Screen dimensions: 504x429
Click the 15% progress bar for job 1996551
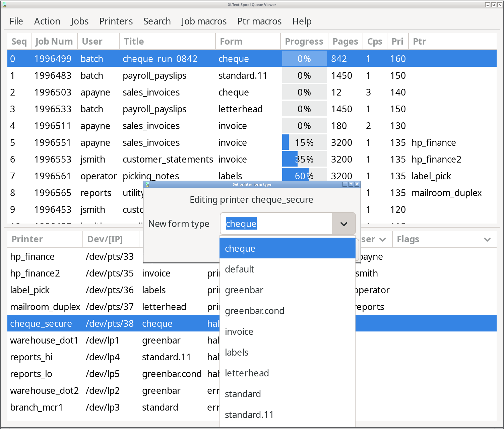pos(304,142)
